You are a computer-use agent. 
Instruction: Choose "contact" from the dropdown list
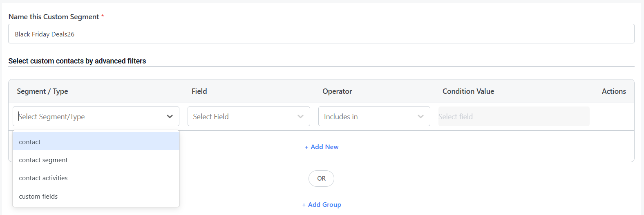pos(96,142)
